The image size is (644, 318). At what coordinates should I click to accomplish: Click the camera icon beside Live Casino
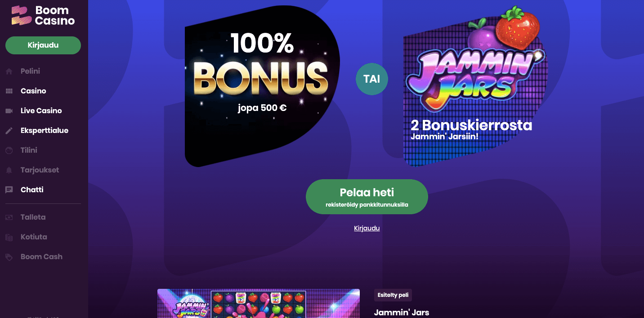(9, 110)
